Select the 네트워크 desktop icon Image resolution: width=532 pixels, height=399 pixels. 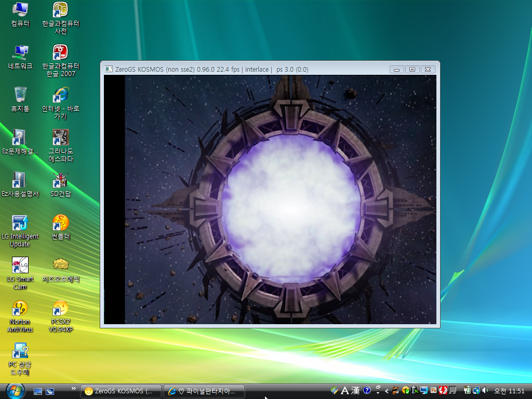(x=20, y=57)
